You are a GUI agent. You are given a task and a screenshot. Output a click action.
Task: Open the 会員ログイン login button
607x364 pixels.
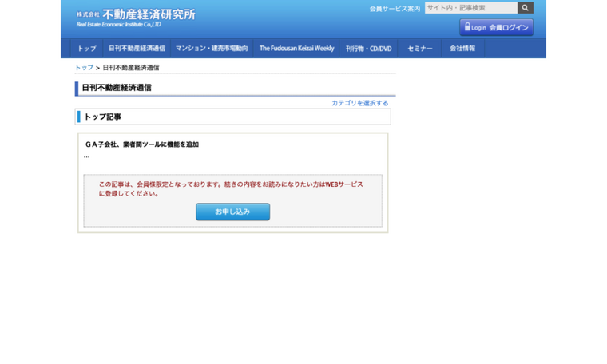tap(496, 27)
